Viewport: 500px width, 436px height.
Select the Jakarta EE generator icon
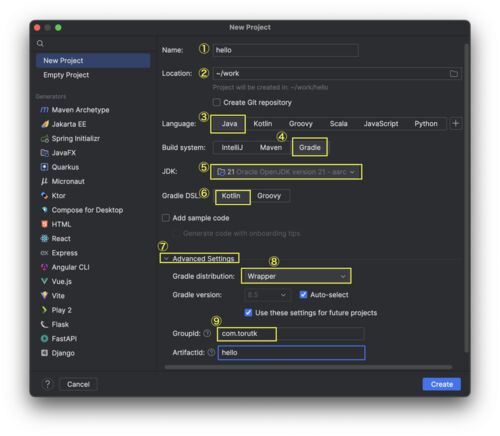[x=44, y=124]
